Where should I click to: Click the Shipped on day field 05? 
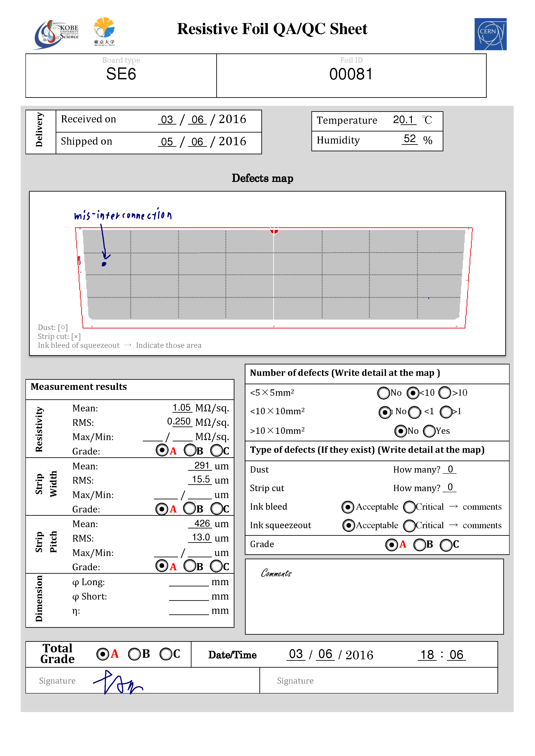167,142
